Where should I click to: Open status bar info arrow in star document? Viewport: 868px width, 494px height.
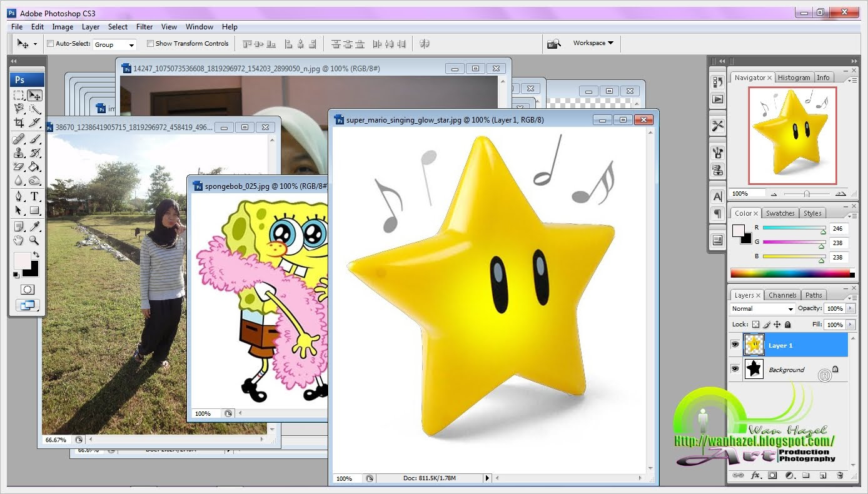(488, 478)
